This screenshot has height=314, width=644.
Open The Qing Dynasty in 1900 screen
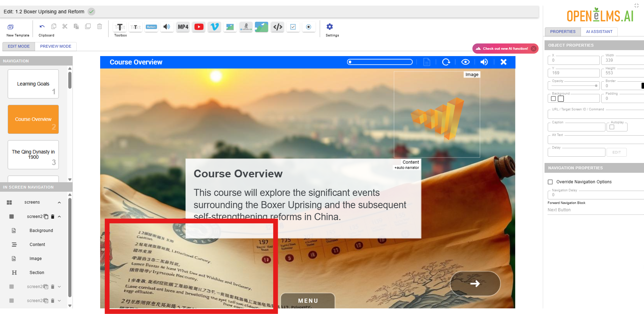pos(33,155)
